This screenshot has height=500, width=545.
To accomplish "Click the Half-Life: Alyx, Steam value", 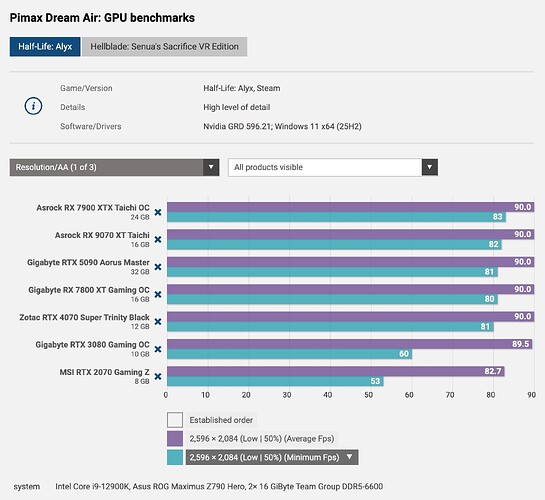I will (x=242, y=88).
